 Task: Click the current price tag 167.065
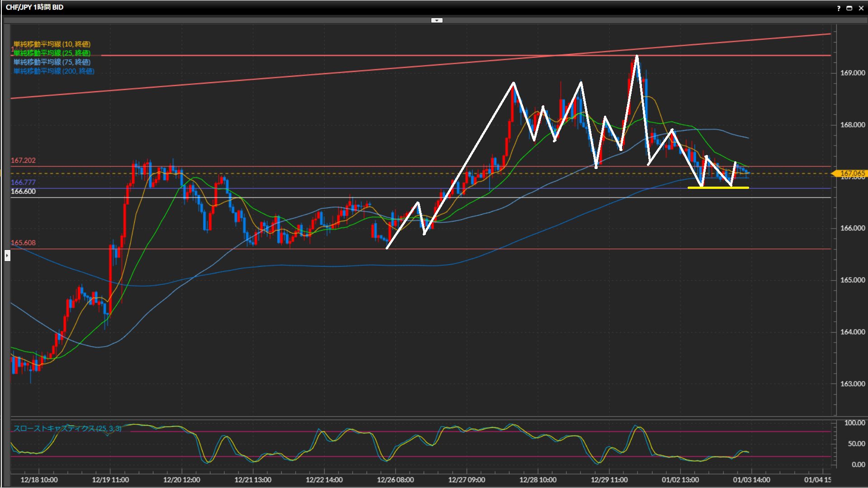coord(852,173)
